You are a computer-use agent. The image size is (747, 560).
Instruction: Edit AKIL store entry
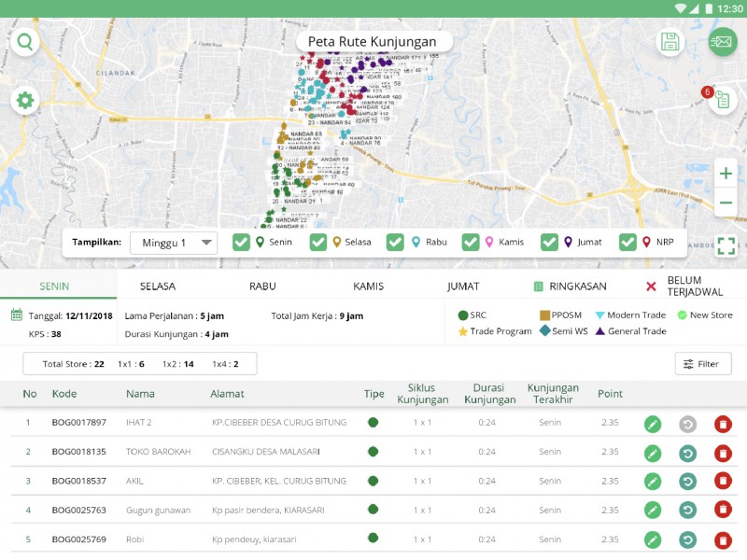coord(652,482)
